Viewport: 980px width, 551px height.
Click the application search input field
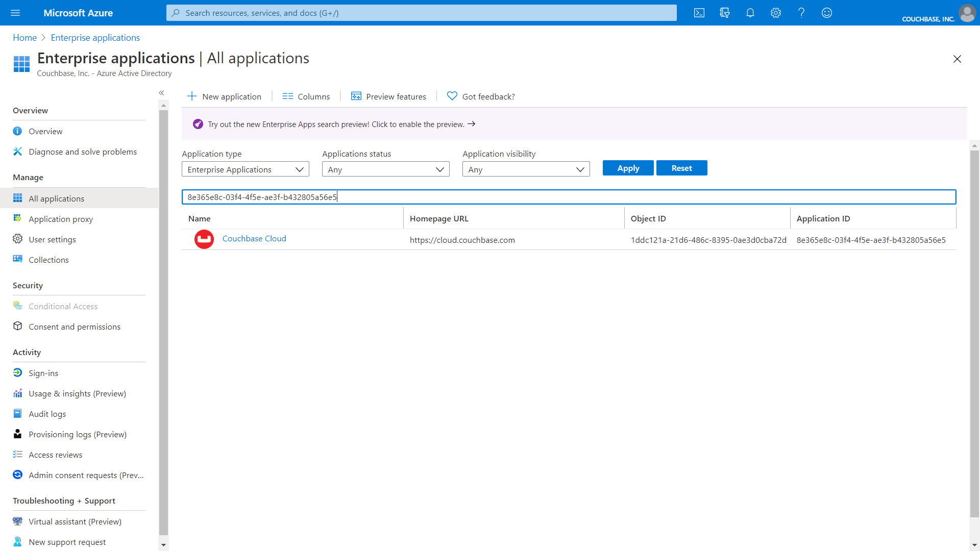[568, 197]
